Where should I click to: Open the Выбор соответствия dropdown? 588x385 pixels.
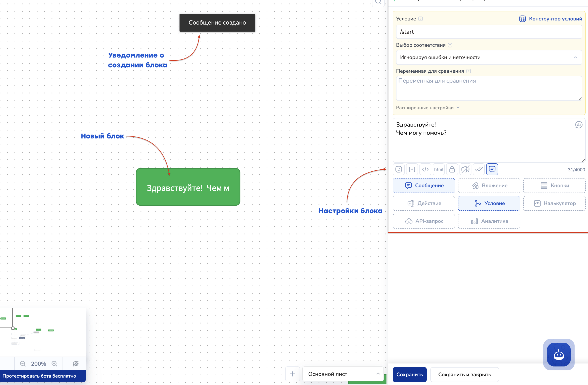[489, 57]
